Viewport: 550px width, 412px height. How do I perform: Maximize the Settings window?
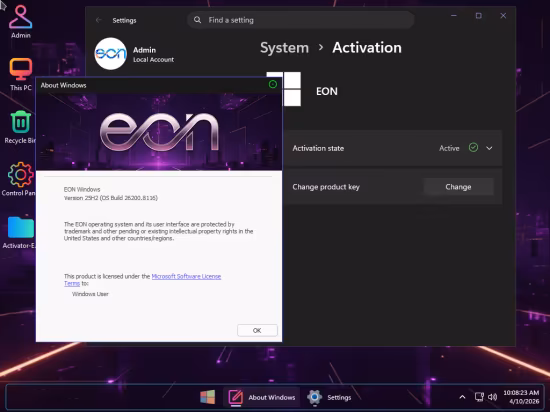pyautogui.click(x=478, y=16)
